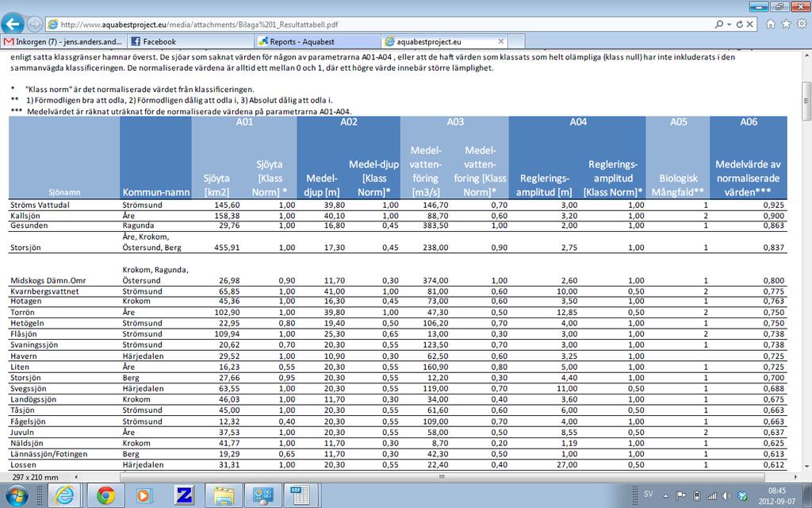Viewport: 812px width, 508px height.
Task: Open the blue Z application in the taskbar
Action: coord(183,495)
